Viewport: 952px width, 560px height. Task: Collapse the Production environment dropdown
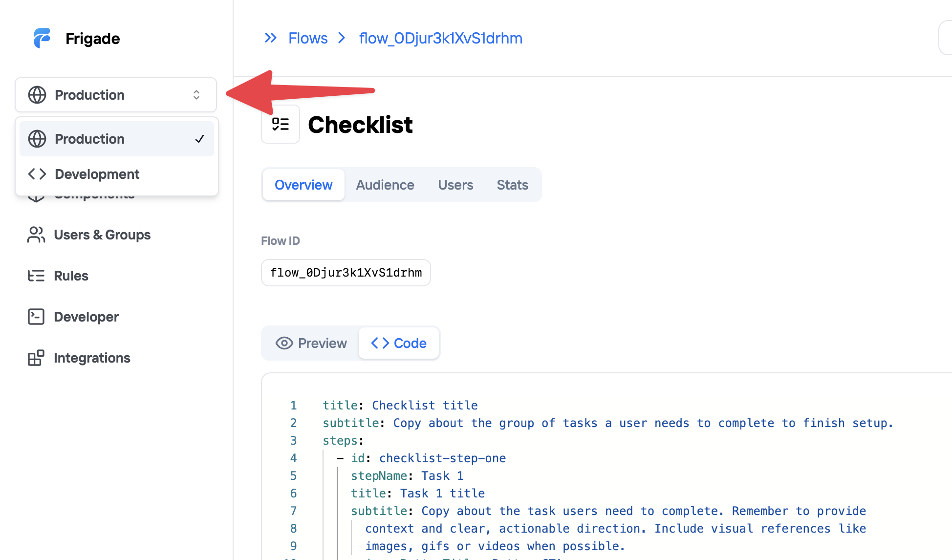pyautogui.click(x=115, y=95)
